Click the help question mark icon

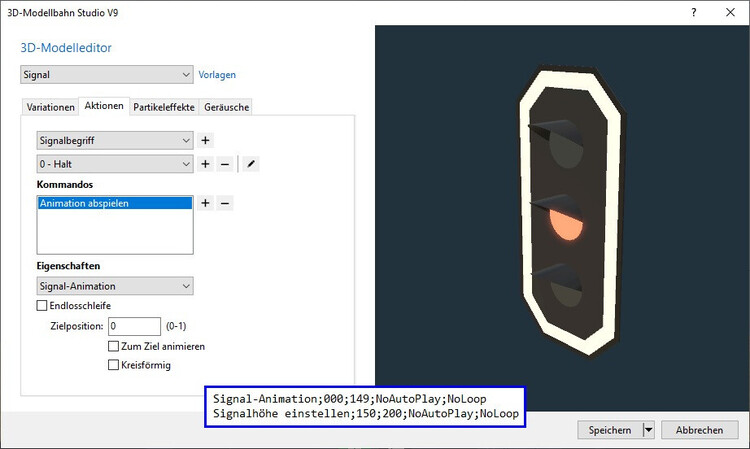694,12
